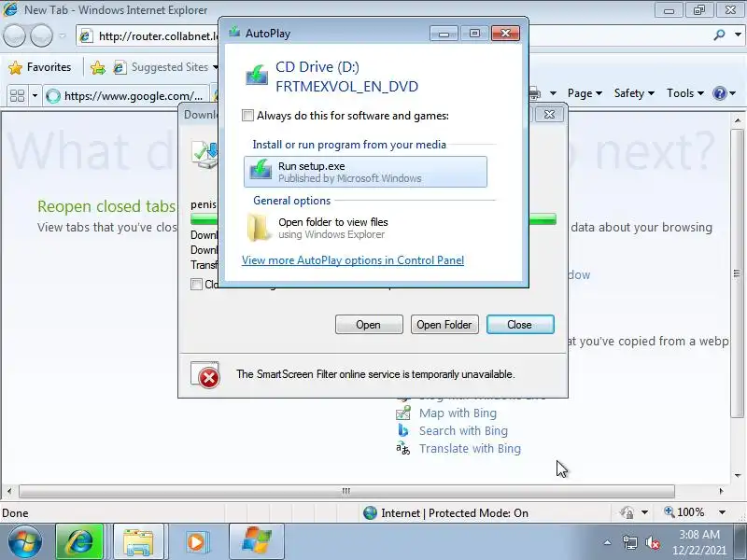This screenshot has width=747, height=560.
Task: Open the Safety menu
Action: (x=634, y=93)
